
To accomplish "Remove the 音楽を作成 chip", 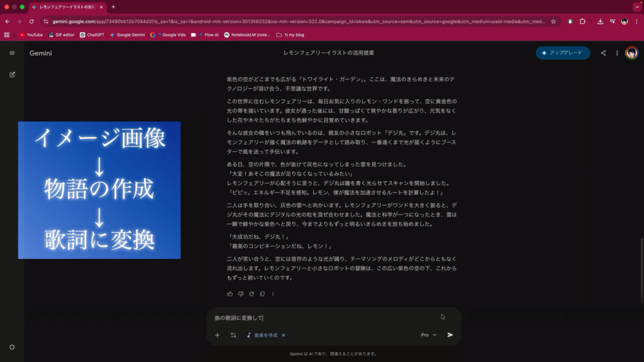I will (284, 335).
